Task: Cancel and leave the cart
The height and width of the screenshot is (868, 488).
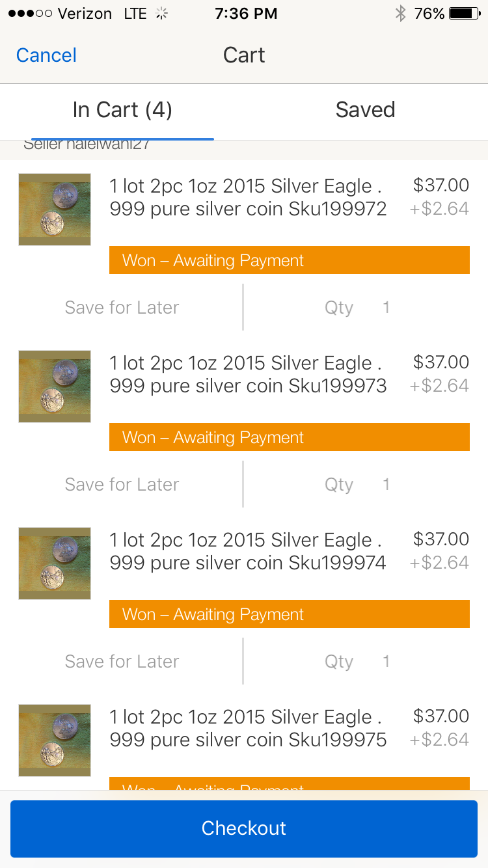Action: tap(46, 55)
